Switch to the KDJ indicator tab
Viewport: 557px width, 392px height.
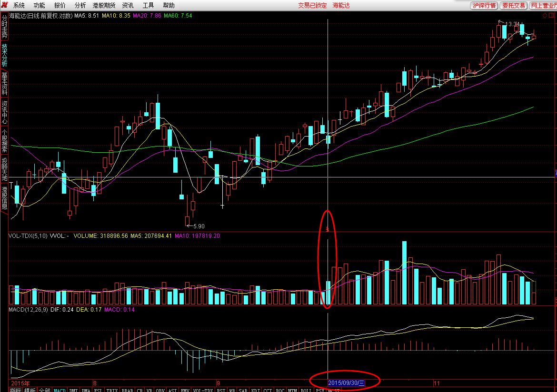255,390
